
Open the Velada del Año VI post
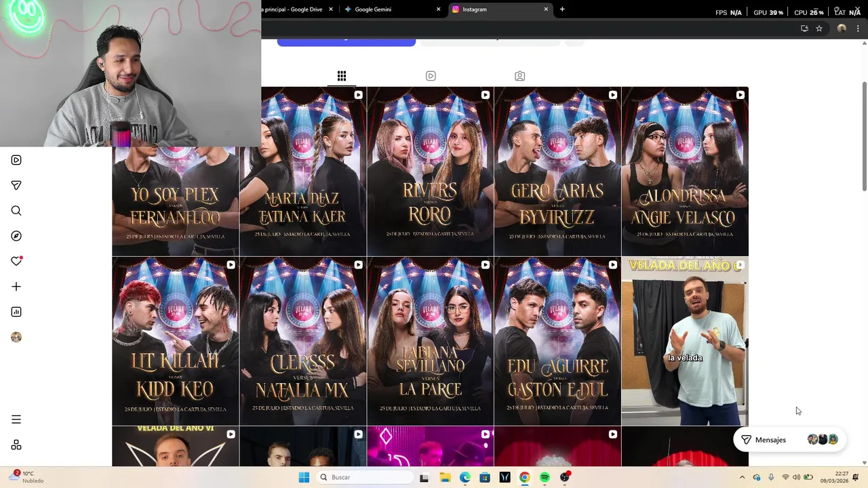pyautogui.click(x=176, y=447)
